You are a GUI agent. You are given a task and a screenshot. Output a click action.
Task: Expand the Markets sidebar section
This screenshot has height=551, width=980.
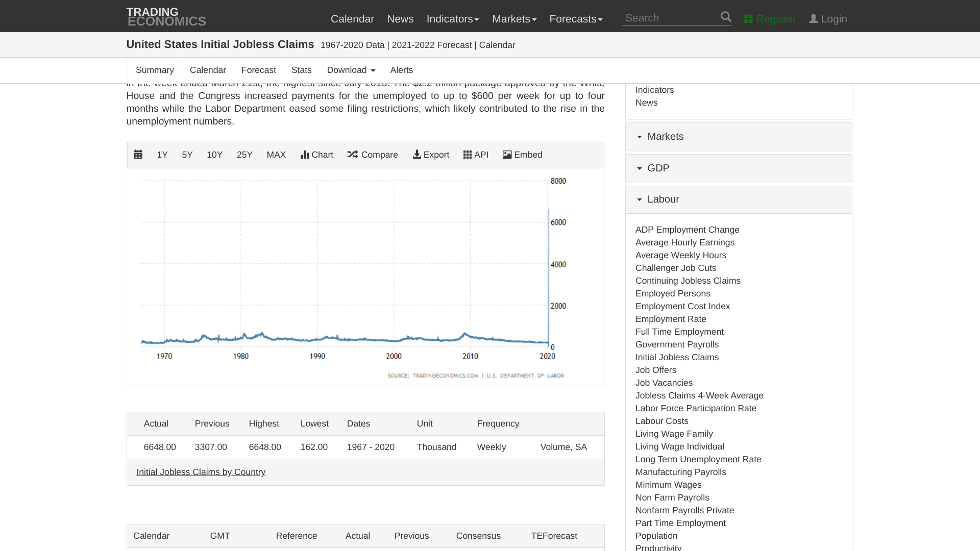739,136
